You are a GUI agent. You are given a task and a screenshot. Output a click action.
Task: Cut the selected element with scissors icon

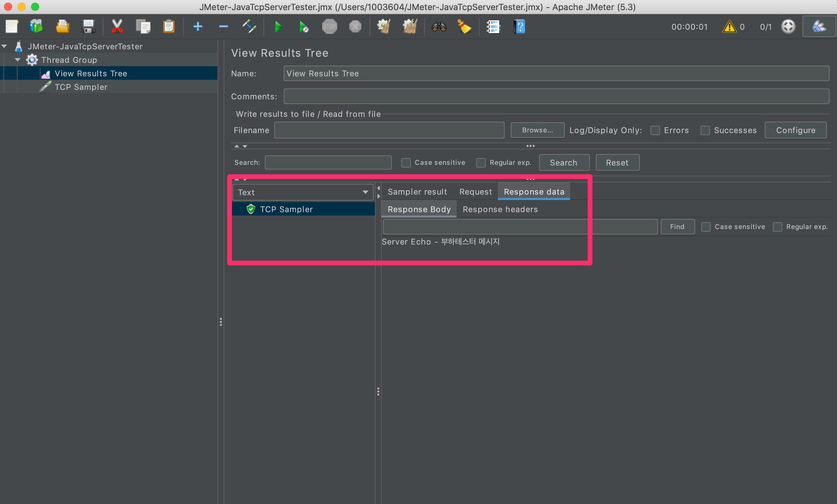pyautogui.click(x=117, y=26)
